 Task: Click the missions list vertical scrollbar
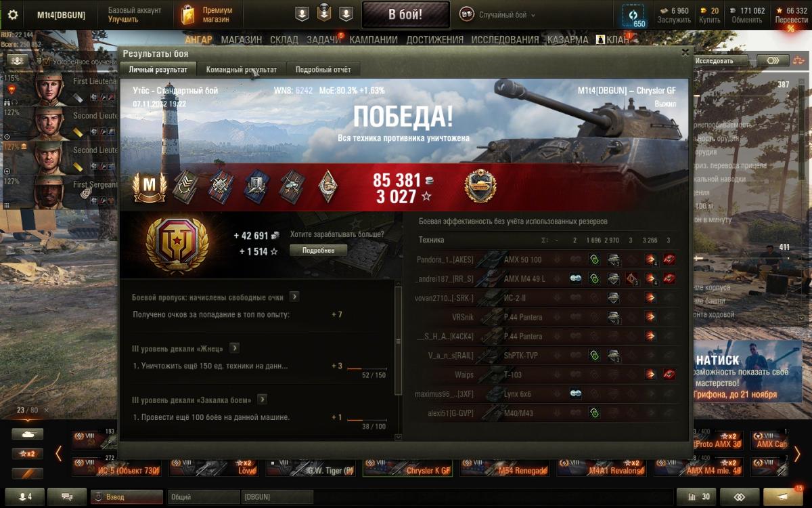pos(398,339)
